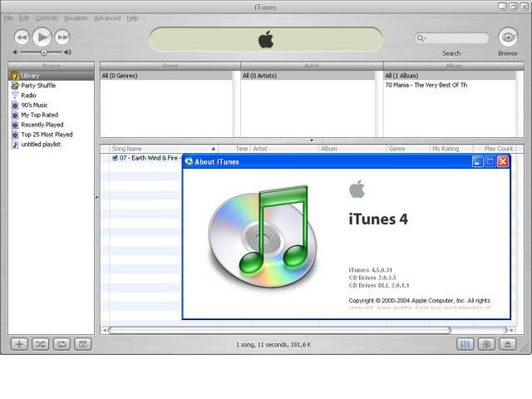
Task: Click the About iTunes title icon
Action: point(189,161)
